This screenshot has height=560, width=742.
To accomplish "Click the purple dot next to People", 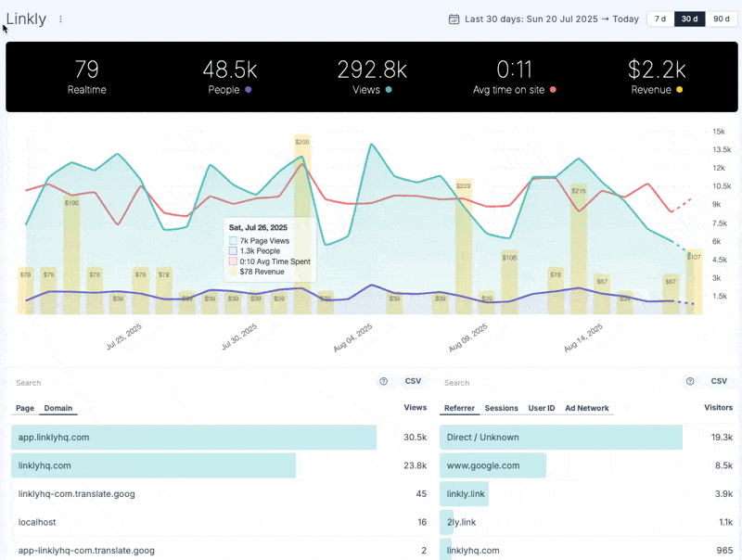I will pos(248,90).
